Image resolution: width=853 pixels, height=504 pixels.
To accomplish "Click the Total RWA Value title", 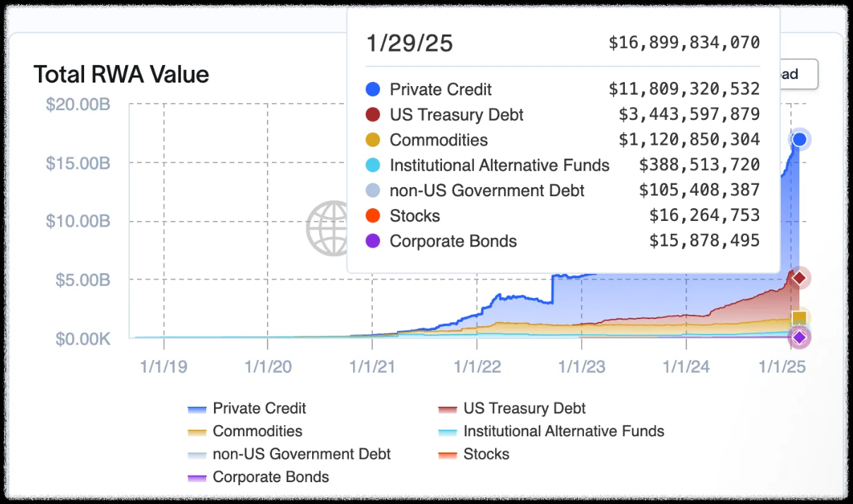I will (121, 74).
